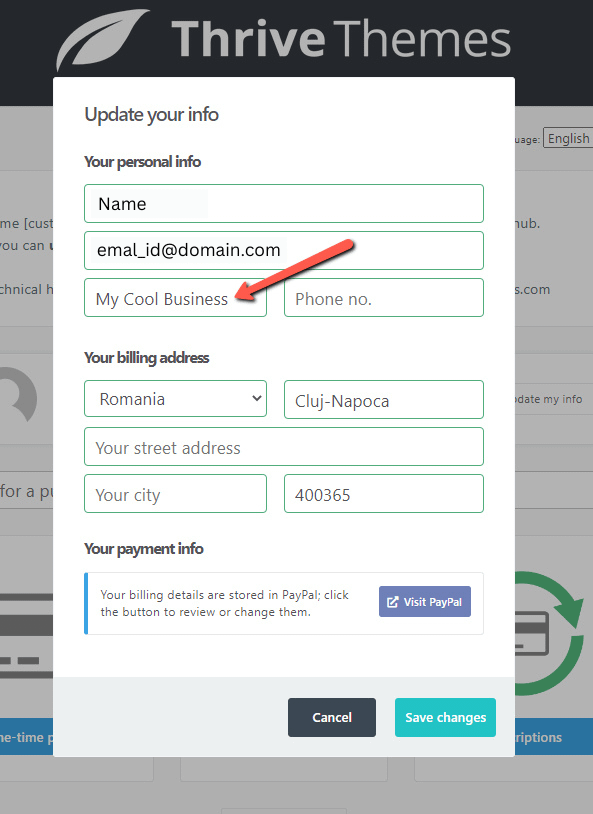Click the Save changes button

click(446, 717)
